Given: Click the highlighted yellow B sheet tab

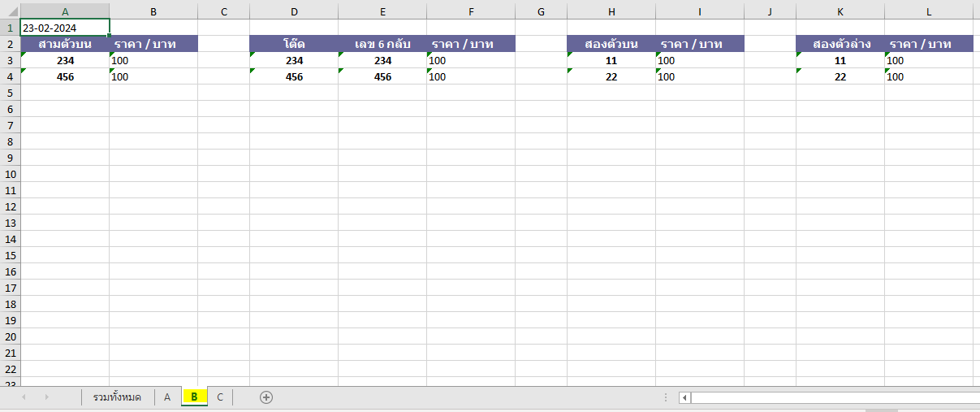Looking at the screenshot, I should 194,397.
